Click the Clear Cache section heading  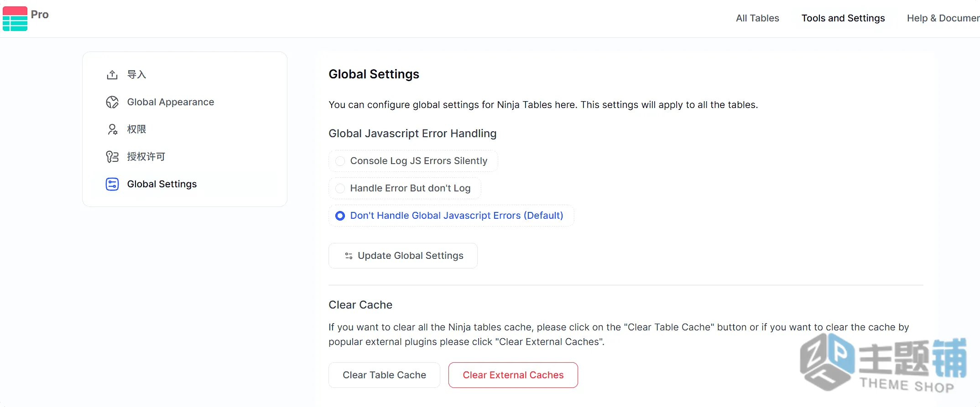pyautogui.click(x=360, y=305)
